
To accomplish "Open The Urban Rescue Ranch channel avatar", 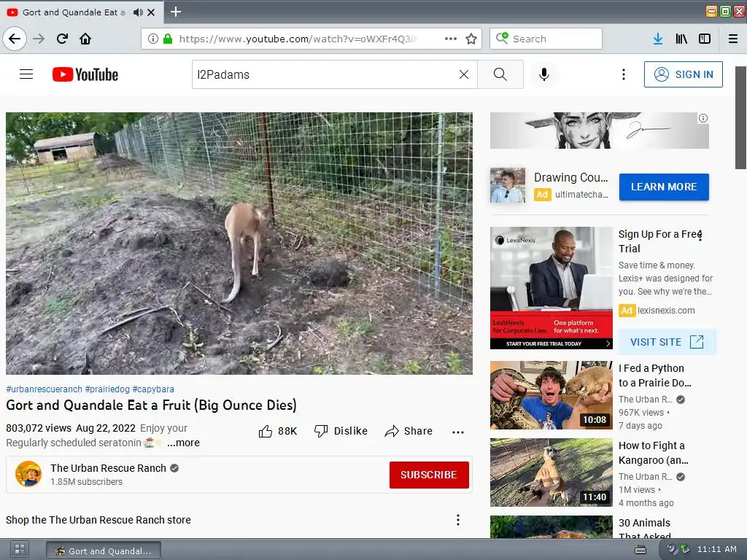I will tap(28, 474).
